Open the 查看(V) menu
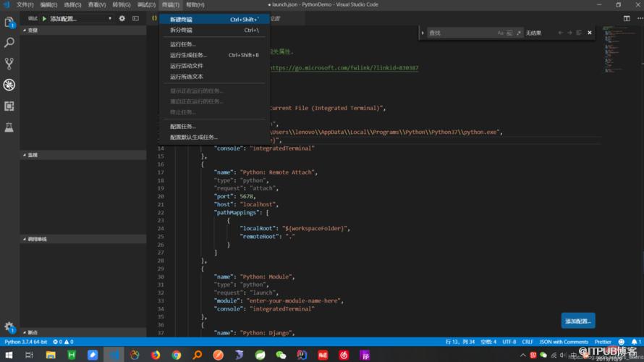This screenshot has height=362, width=644. click(97, 4)
